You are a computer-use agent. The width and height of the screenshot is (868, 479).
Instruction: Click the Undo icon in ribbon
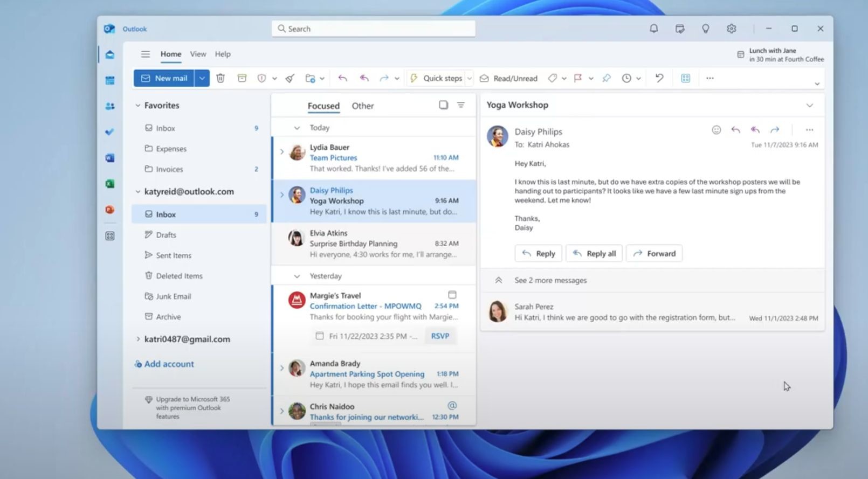(659, 78)
